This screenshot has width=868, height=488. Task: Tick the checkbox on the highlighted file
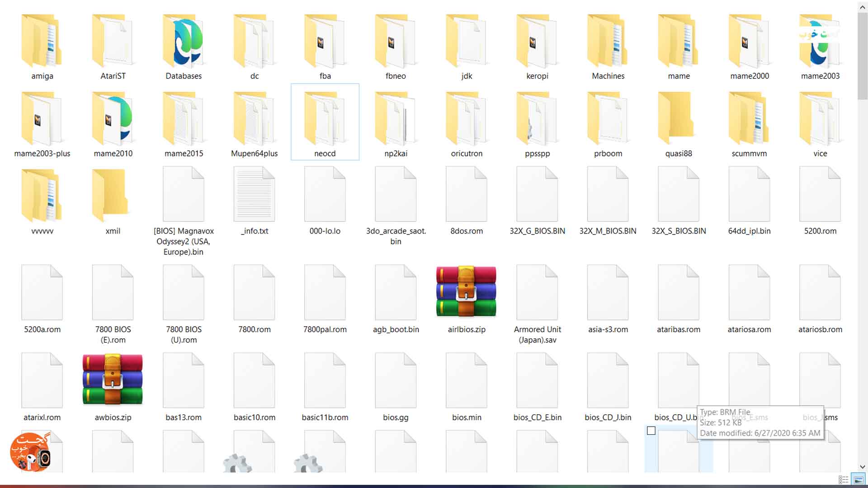click(651, 431)
